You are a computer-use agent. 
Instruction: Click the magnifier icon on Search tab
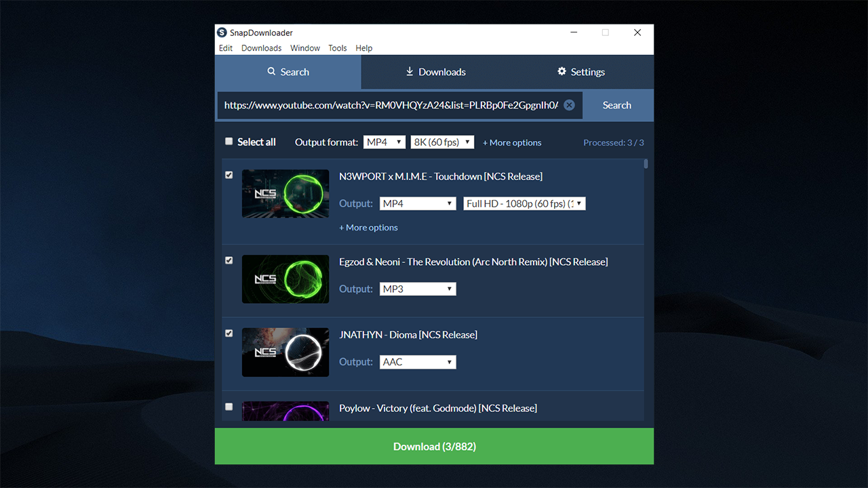pos(271,72)
